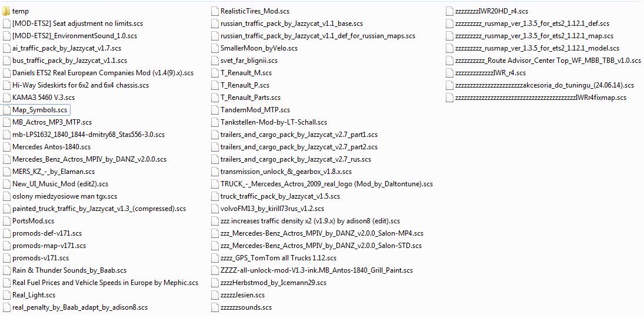
Task: Select rusmap_ver_1.3.5 "_model.scs" file
Action: [537, 48]
